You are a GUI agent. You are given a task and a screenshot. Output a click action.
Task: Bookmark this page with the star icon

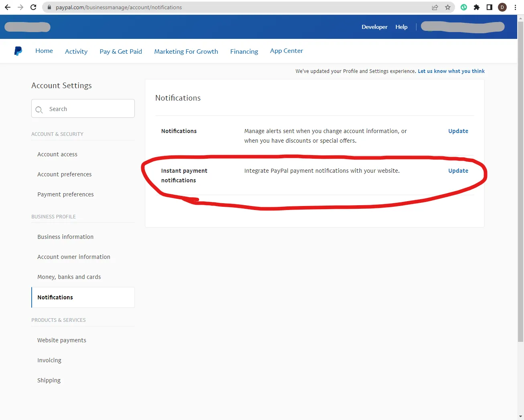(x=448, y=7)
